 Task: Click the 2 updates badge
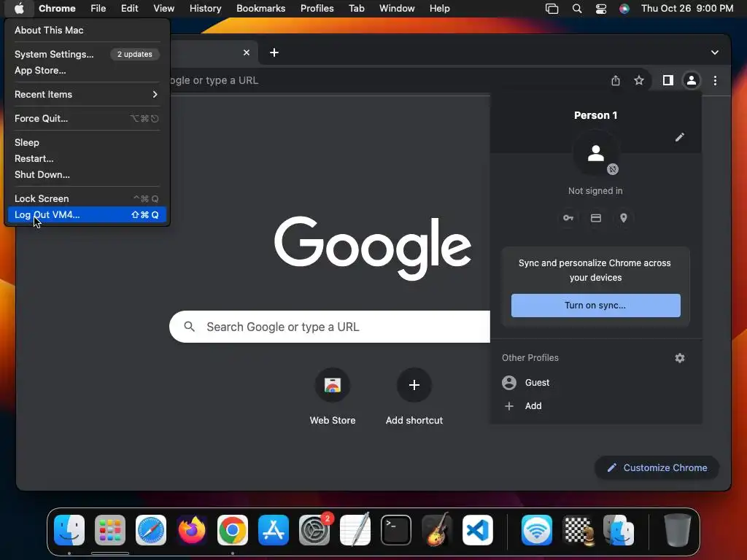coord(135,54)
